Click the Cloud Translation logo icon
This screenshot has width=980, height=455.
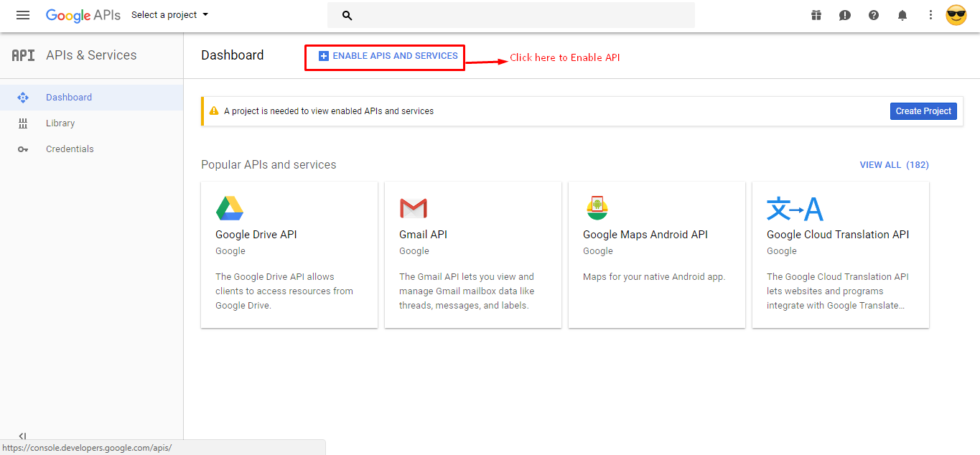coord(795,209)
